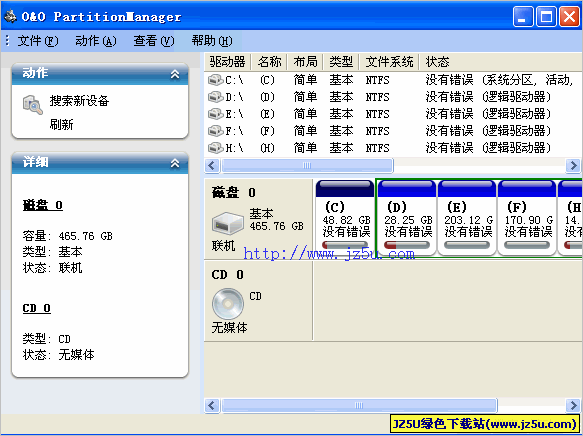Select the F:\ drive icon in list

coord(216,131)
